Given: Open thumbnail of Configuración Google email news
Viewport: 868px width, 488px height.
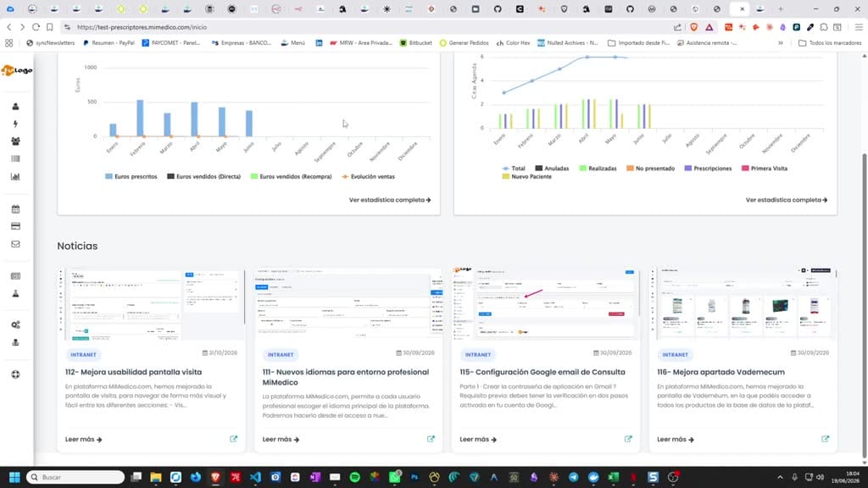Looking at the screenshot, I should (545, 303).
